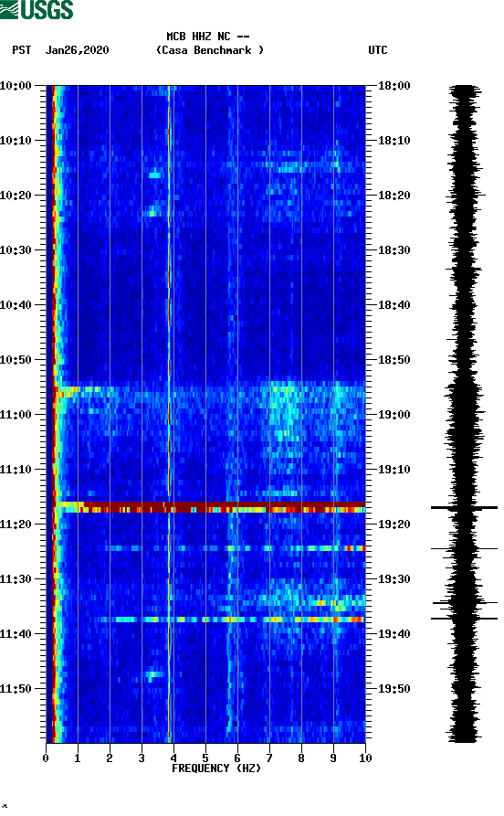Image resolution: width=504 pixels, height=816 pixels.
Task: Click the '18:30' UTC time label
Action: tap(394, 249)
